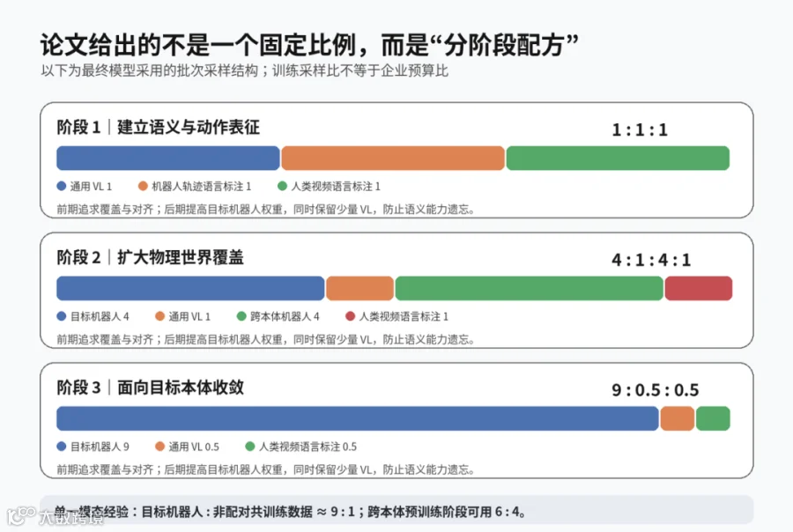Click blue 目标机器人 9 legend dot

pos(62,446)
